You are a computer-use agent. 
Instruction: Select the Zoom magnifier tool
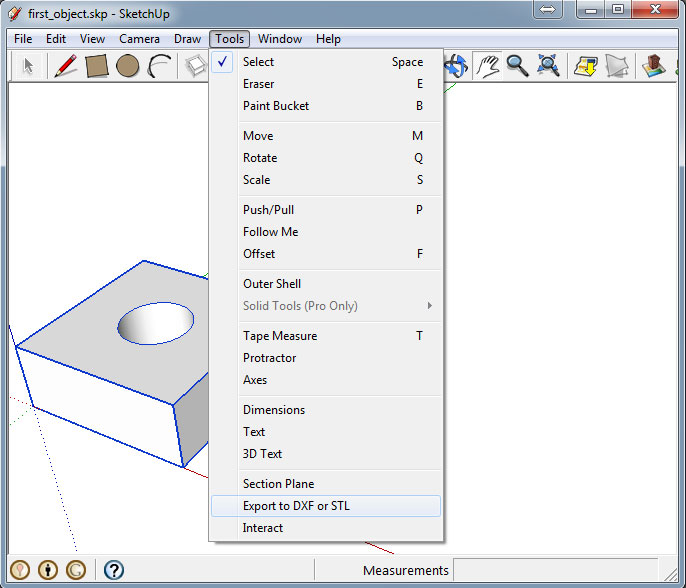(x=518, y=66)
